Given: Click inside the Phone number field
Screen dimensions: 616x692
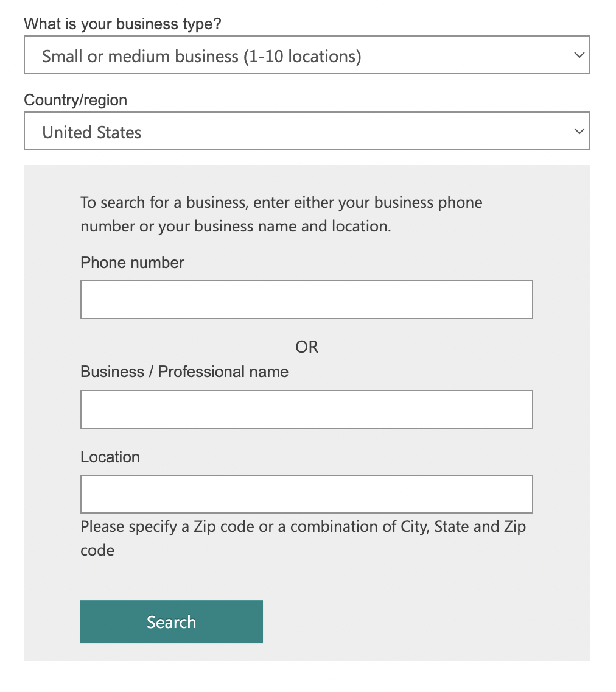Looking at the screenshot, I should pos(306,299).
